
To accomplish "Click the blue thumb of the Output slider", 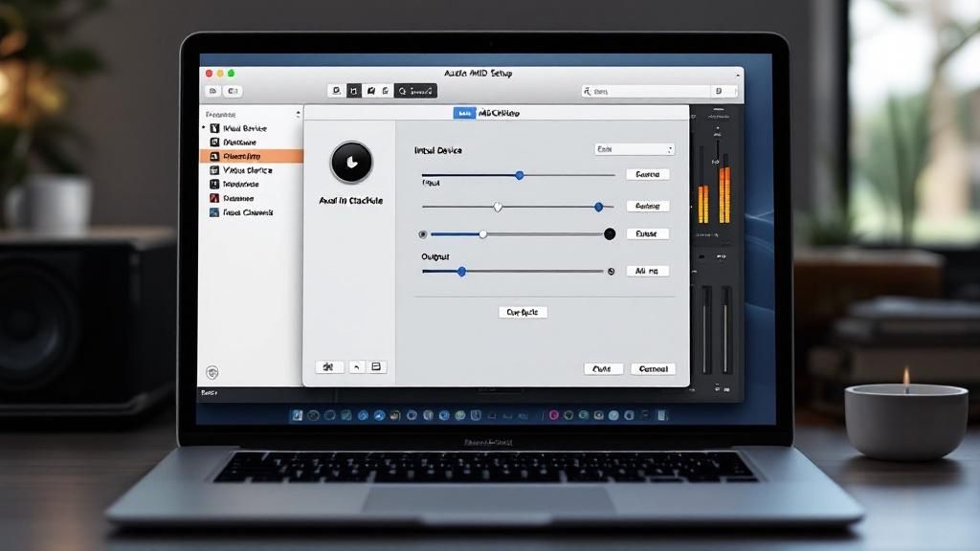I will (x=462, y=272).
